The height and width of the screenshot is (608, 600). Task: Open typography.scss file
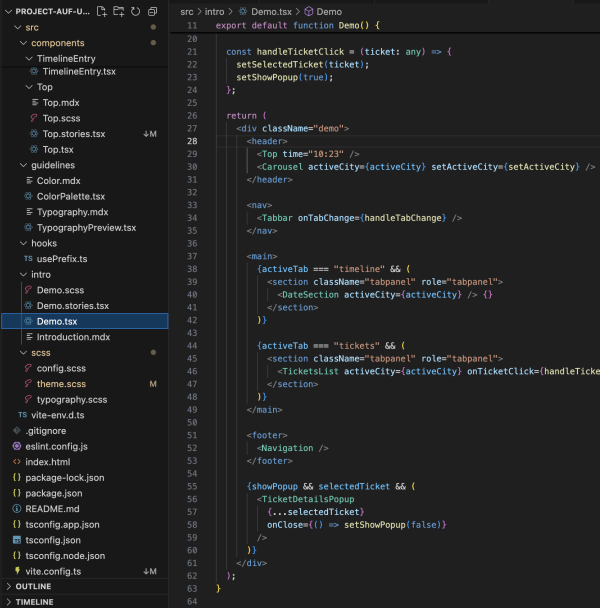tap(72, 399)
